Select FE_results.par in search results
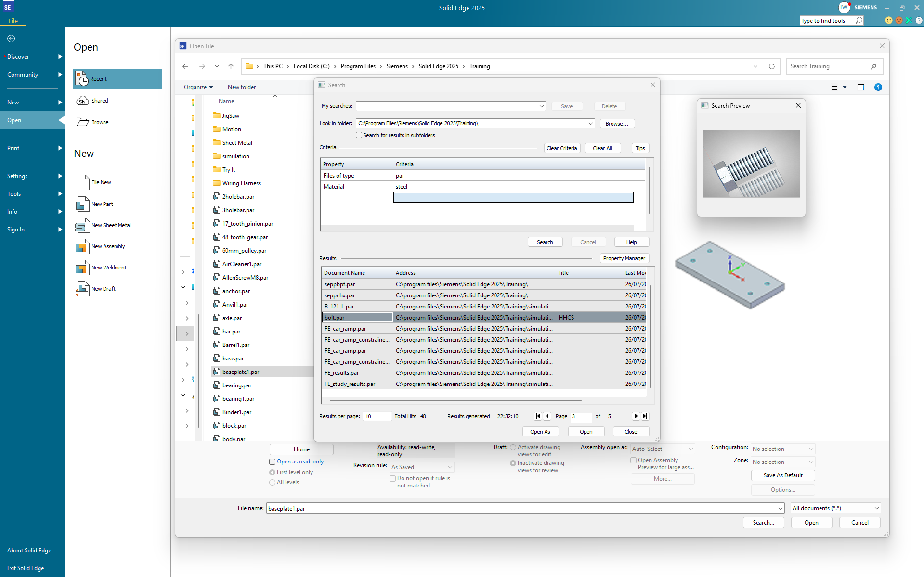 coord(341,373)
